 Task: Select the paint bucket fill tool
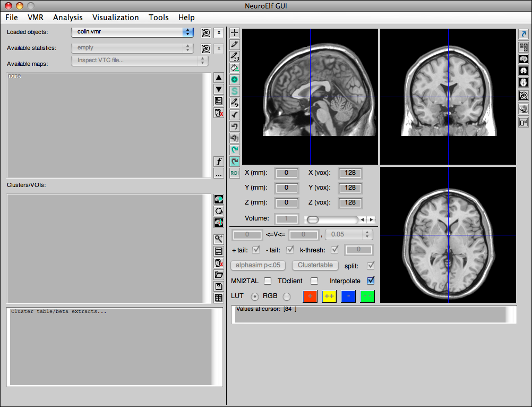(235, 67)
